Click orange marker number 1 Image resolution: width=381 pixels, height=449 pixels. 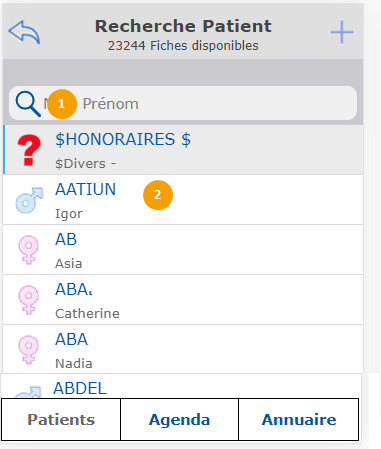pyautogui.click(x=62, y=104)
